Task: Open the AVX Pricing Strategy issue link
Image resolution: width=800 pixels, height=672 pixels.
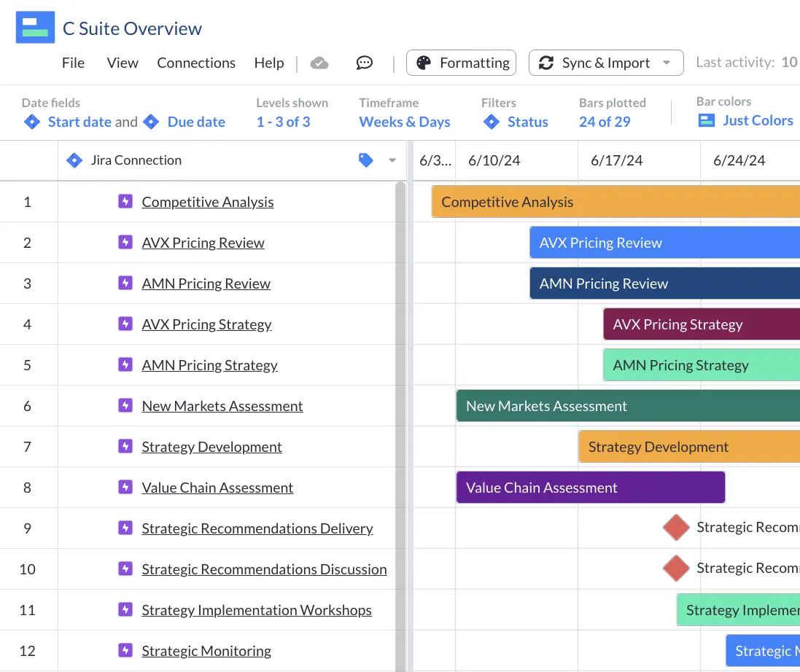Action: point(206,324)
